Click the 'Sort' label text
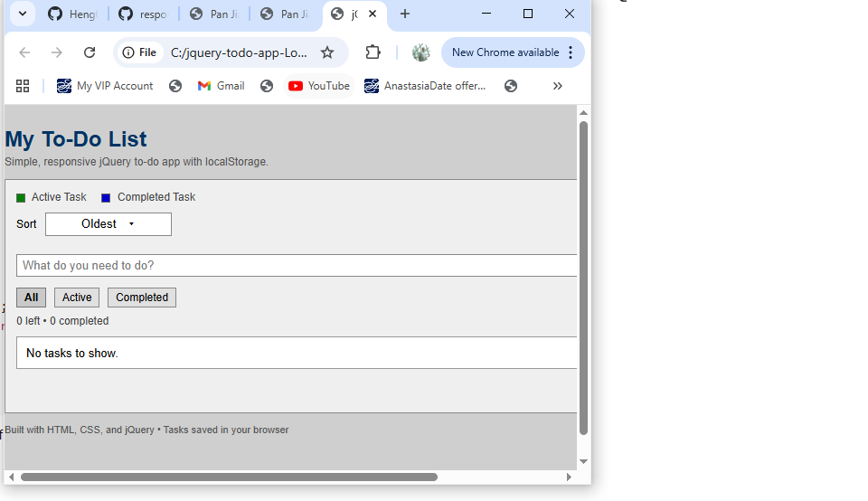 pos(26,224)
